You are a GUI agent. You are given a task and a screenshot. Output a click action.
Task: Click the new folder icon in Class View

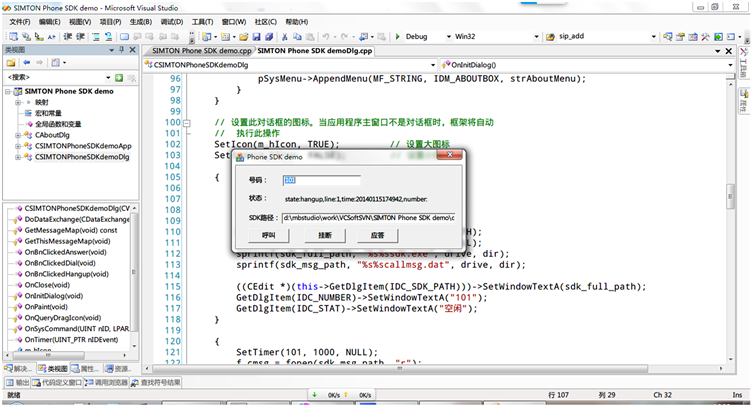[11, 62]
